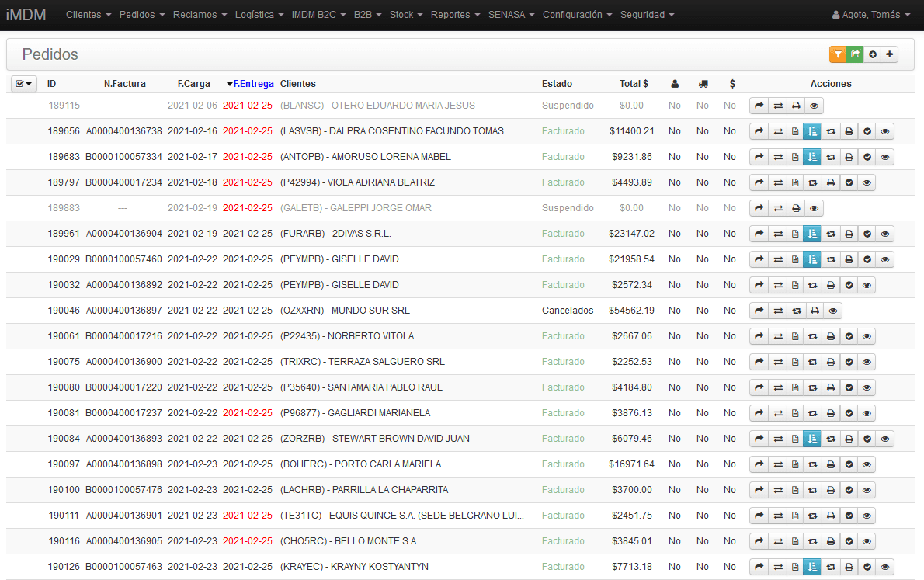Open the Clientes dropdown menu

[89, 15]
